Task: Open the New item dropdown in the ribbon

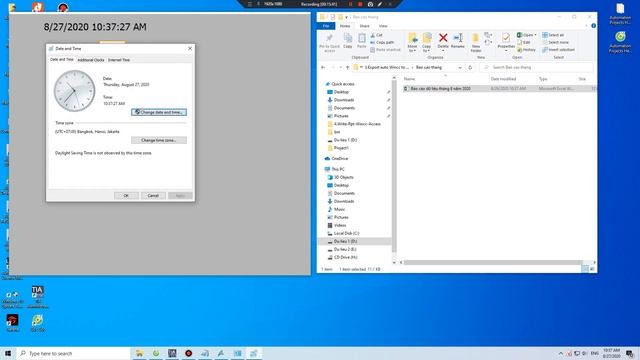Action: click(x=488, y=35)
